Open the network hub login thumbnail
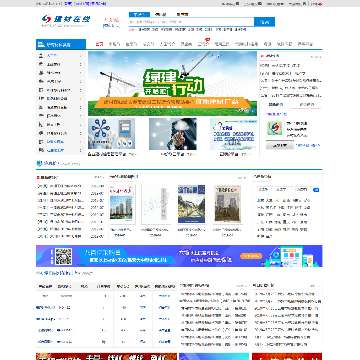The height and width of the screenshot is (360, 360). 111,134
